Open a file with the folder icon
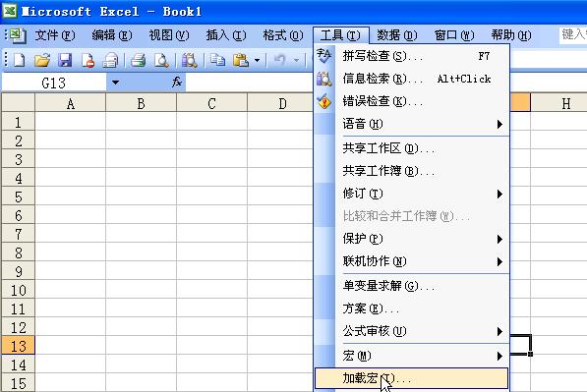This screenshot has width=587, height=392. [42, 60]
